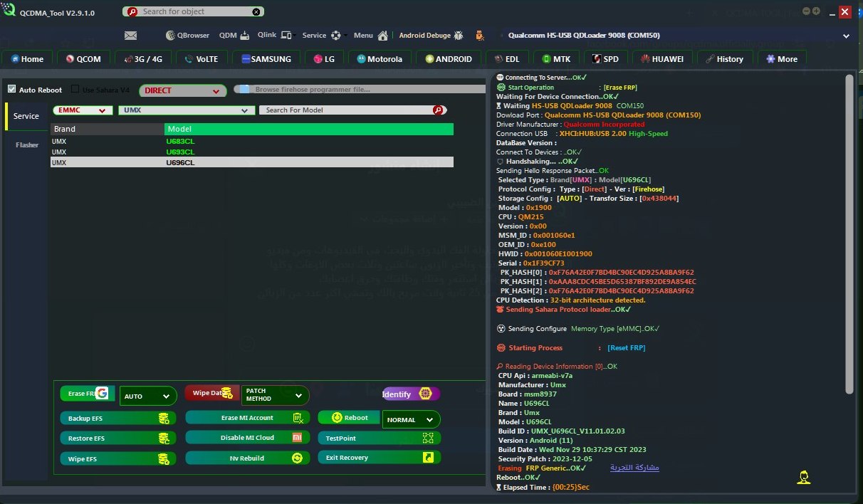Switch to the QCOM tab

[x=83, y=59]
